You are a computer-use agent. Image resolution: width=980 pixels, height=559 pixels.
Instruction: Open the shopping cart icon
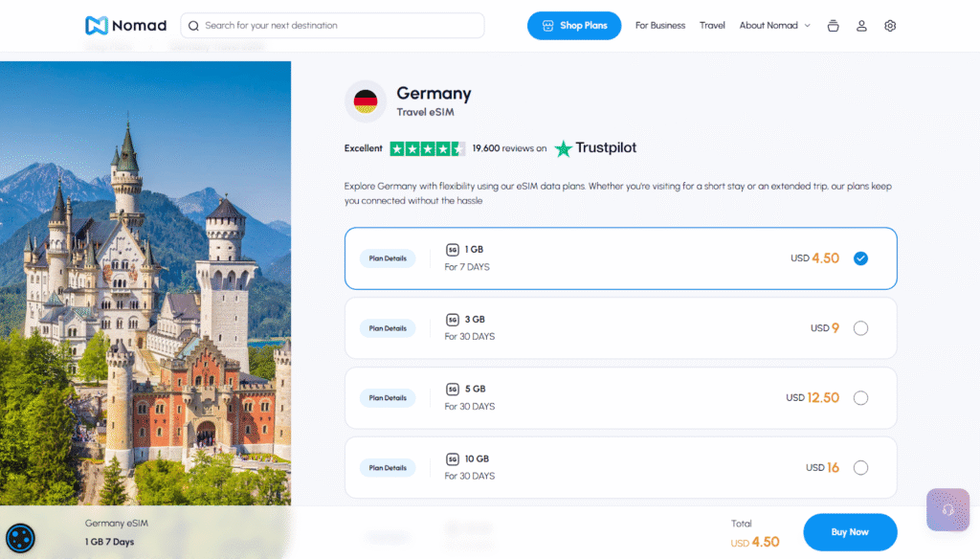click(833, 26)
